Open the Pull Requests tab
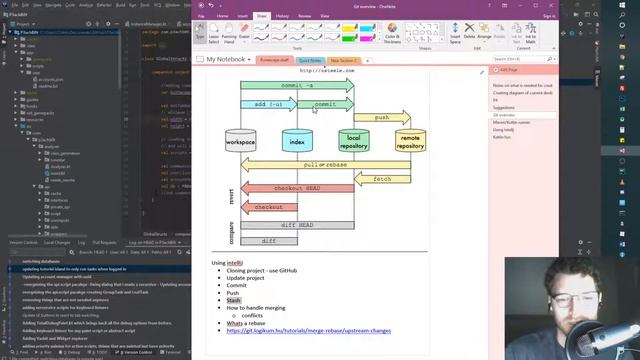 point(104,242)
